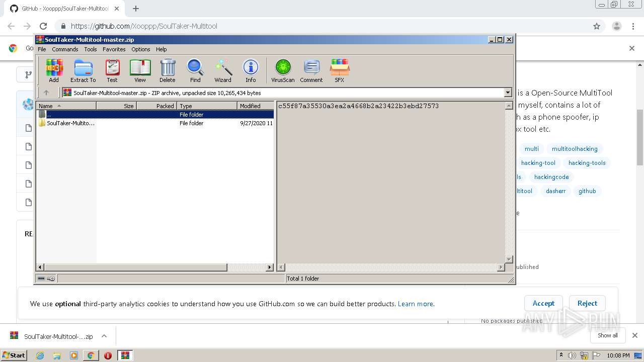The width and height of the screenshot is (644, 362).
Task: Expand download item options chevron
Action: [x=104, y=336]
